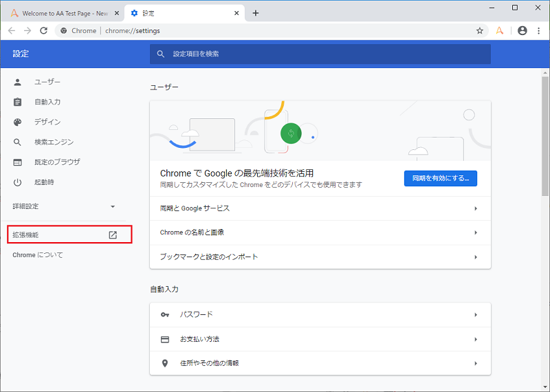
Task: Click the 同期を有効にする button
Action: (x=440, y=179)
